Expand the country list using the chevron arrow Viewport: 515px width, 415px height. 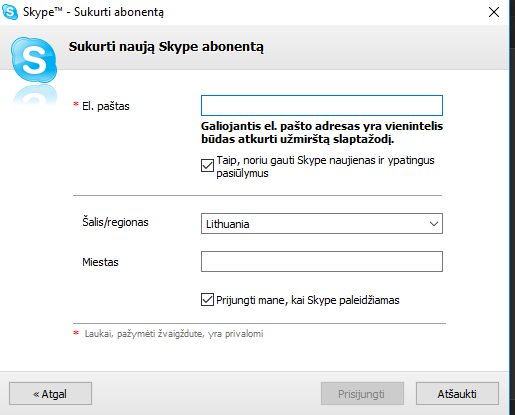(x=434, y=224)
